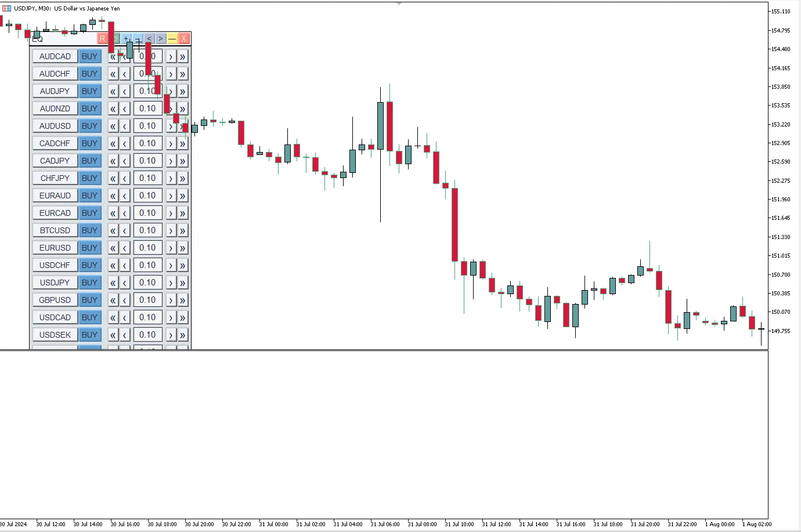The width and height of the screenshot is (801, 532).
Task: Select the EURUSD symbol button
Action: 55,248
